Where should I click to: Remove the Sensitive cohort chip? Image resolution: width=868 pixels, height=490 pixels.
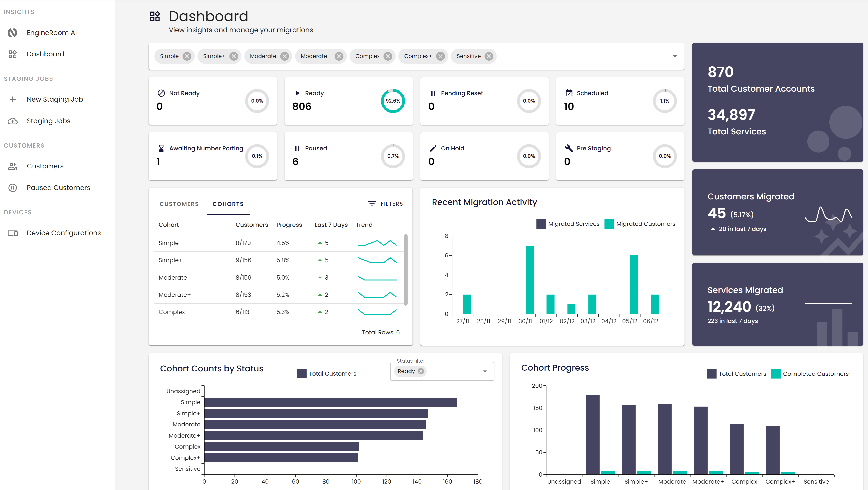tap(489, 56)
